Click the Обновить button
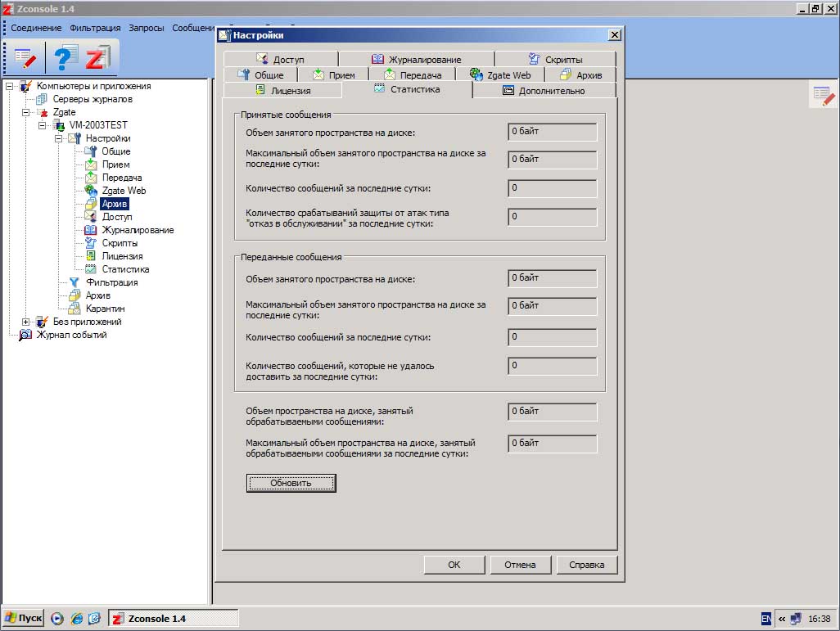The image size is (840, 631). click(291, 483)
